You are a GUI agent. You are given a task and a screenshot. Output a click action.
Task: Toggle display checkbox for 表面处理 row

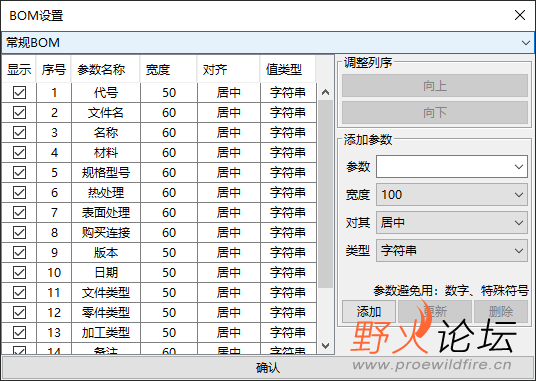click(19, 213)
